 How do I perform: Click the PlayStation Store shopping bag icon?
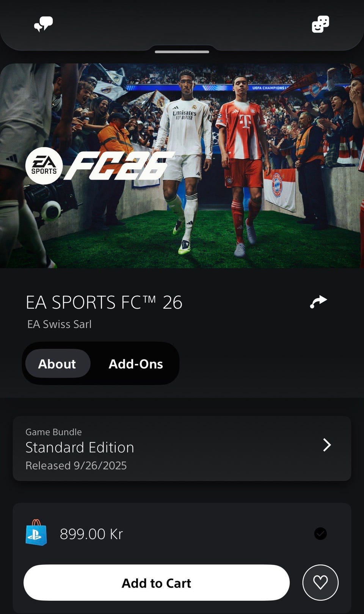tap(36, 533)
